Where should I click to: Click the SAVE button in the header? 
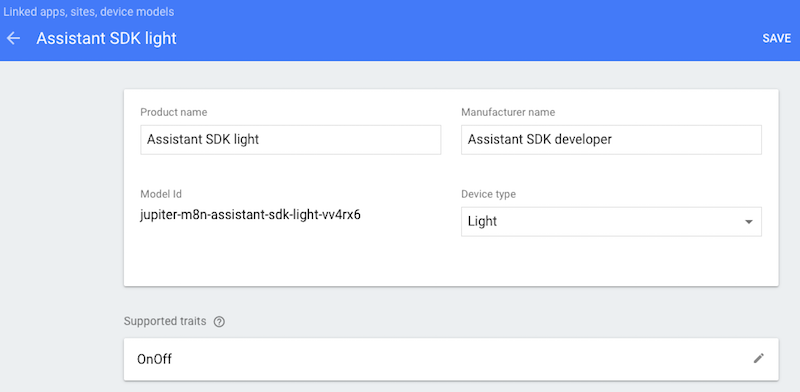pos(777,38)
